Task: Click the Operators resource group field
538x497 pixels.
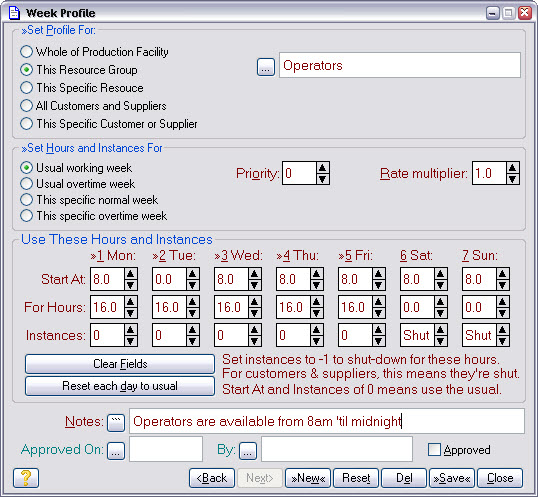Action: (400, 65)
